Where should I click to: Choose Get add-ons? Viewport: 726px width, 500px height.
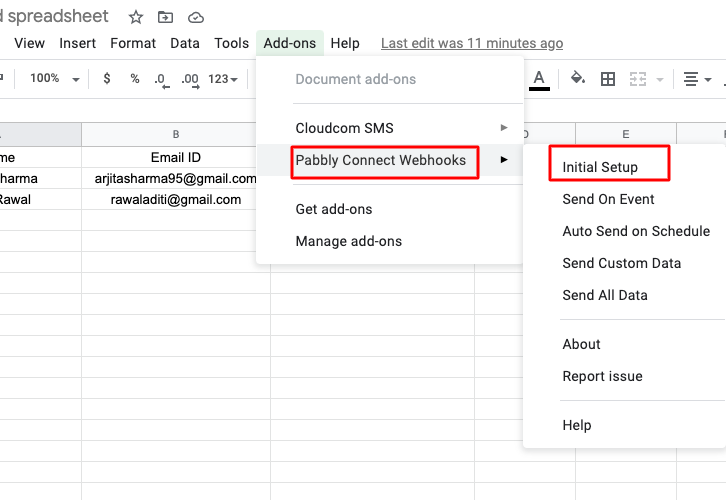(x=390, y=209)
